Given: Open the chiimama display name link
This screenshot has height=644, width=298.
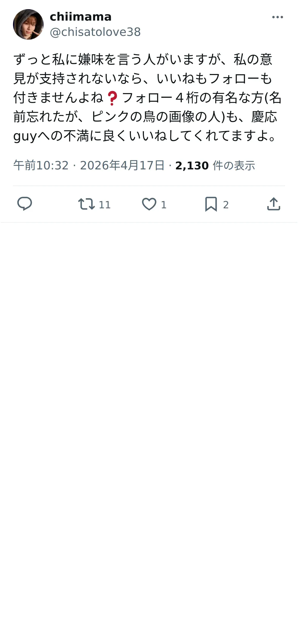Looking at the screenshot, I should tap(80, 17).
